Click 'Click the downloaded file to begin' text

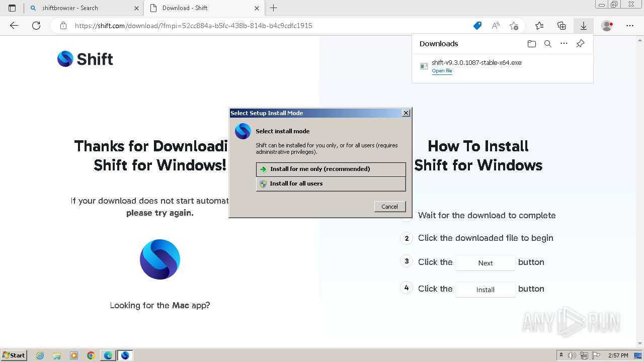pyautogui.click(x=486, y=238)
